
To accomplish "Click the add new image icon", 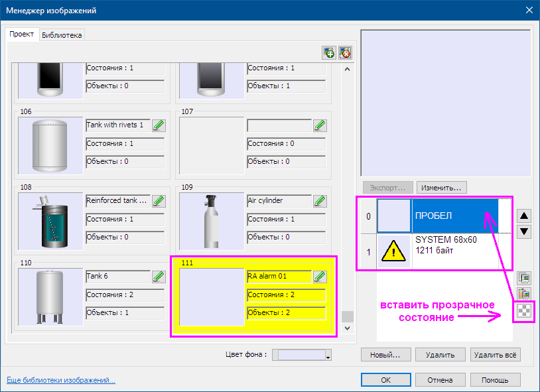I will (329, 52).
